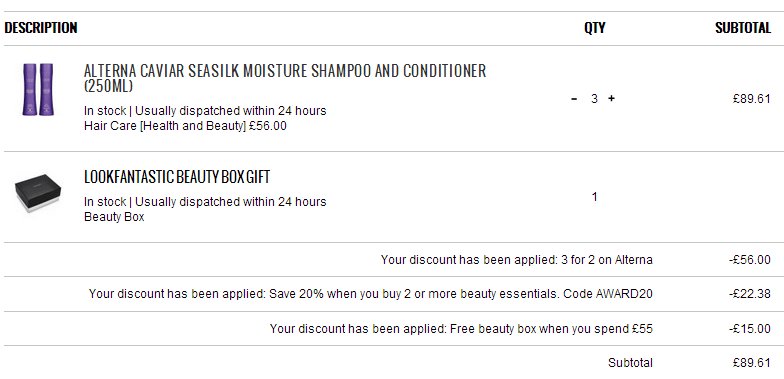Image resolution: width=784 pixels, height=379 pixels.
Task: Select the 3 for 2 on Alterna discount line
Action: [x=516, y=260]
